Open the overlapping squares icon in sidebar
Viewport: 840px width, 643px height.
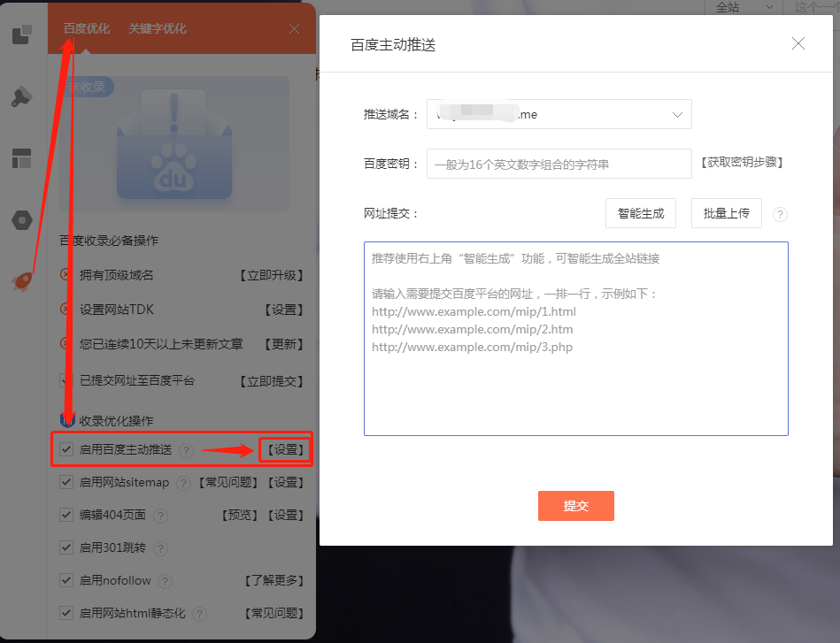pos(22,35)
